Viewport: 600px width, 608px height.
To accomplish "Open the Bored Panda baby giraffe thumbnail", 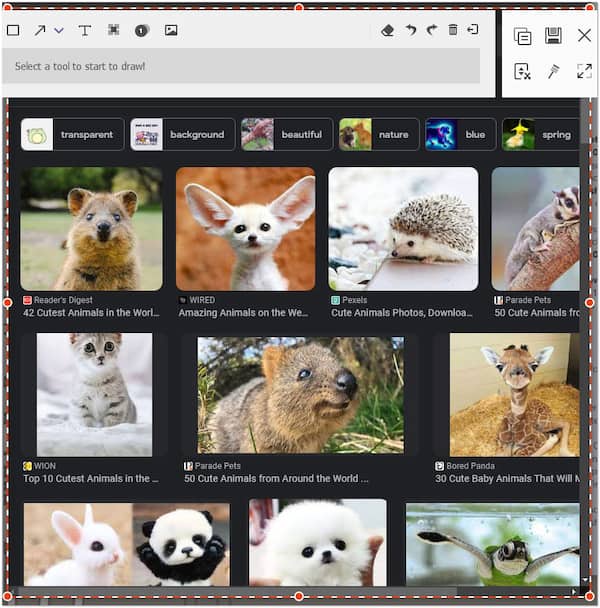I will click(x=513, y=394).
